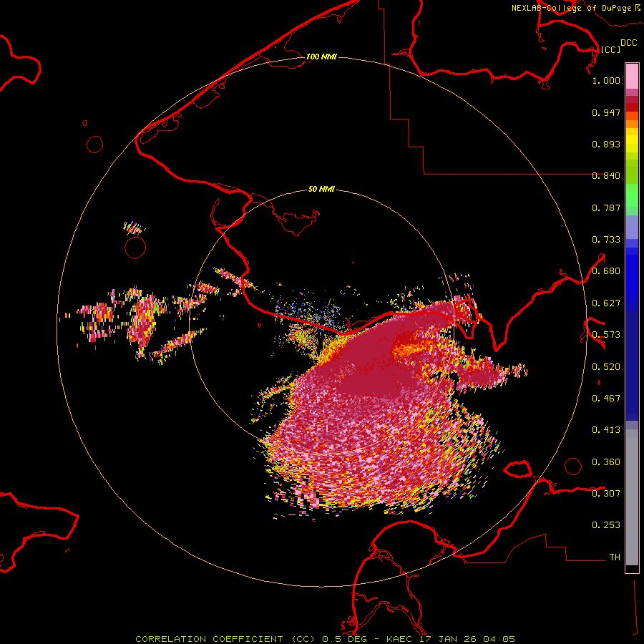This screenshot has height=644, width=644.
Task: Select the 0.573 scale value
Action: [x=606, y=335]
